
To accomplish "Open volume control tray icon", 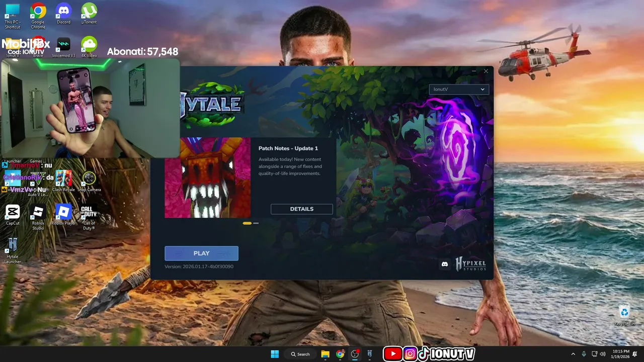I will point(603,354).
